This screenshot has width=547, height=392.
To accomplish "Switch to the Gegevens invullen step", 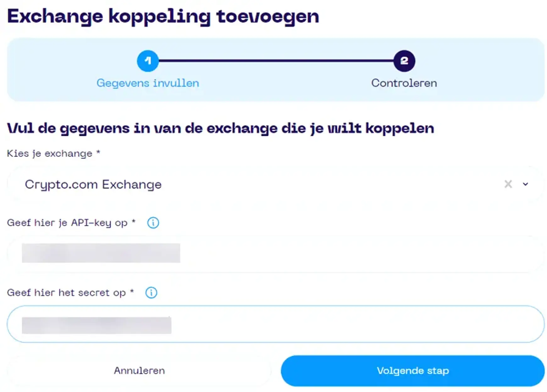I will coord(147,83).
